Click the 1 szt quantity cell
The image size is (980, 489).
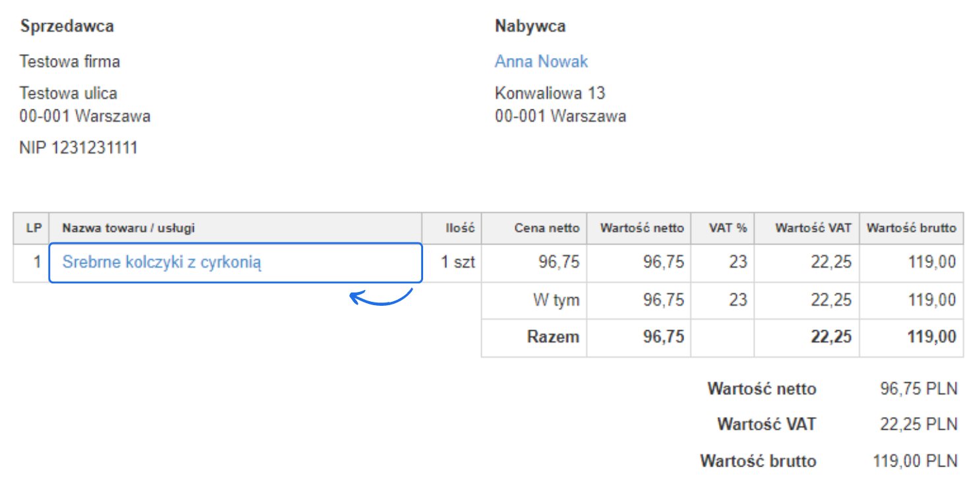pos(458,262)
